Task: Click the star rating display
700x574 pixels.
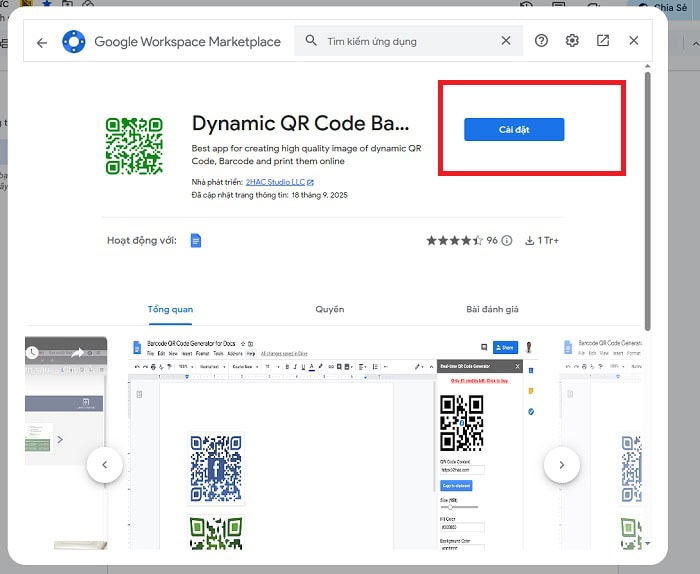Action: point(454,241)
